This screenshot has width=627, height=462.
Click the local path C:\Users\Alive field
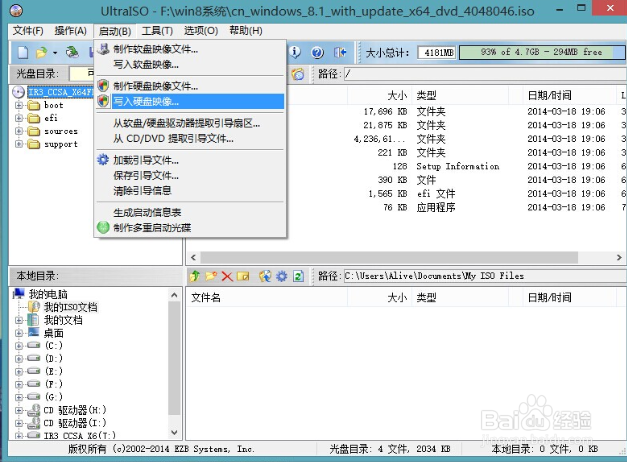485,276
